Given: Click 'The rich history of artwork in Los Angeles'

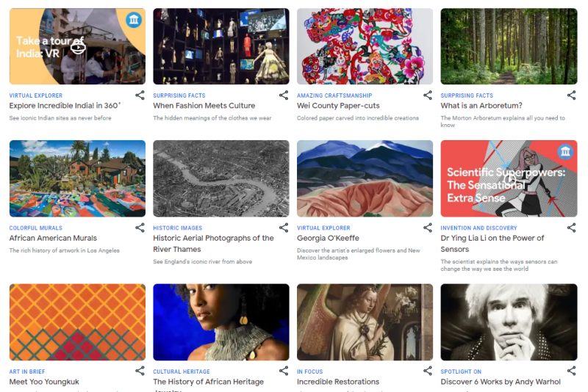Looking at the screenshot, I should [65, 250].
